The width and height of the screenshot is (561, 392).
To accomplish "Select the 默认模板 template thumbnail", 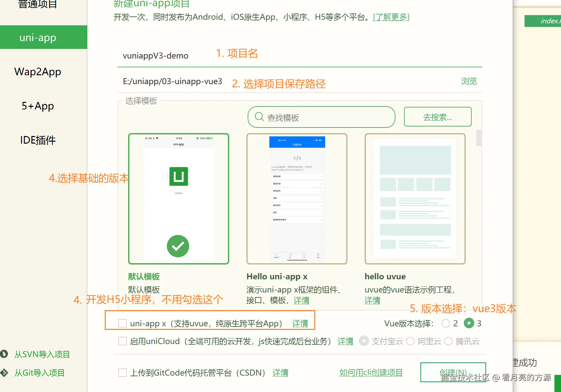I will tap(179, 198).
